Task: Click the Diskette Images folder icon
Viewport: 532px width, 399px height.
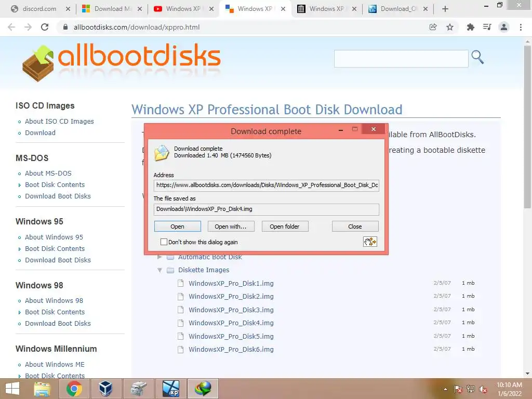Action: tap(170, 270)
